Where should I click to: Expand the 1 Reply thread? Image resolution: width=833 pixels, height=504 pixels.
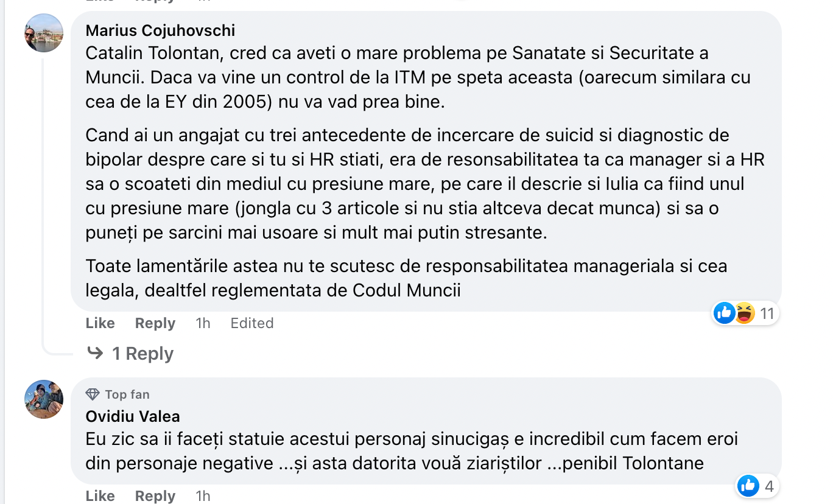click(142, 354)
